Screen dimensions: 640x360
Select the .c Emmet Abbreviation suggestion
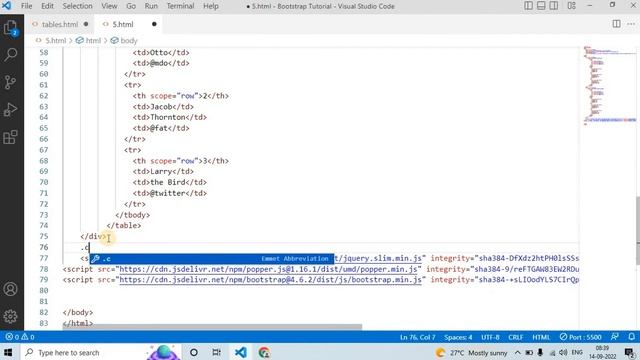point(211,258)
